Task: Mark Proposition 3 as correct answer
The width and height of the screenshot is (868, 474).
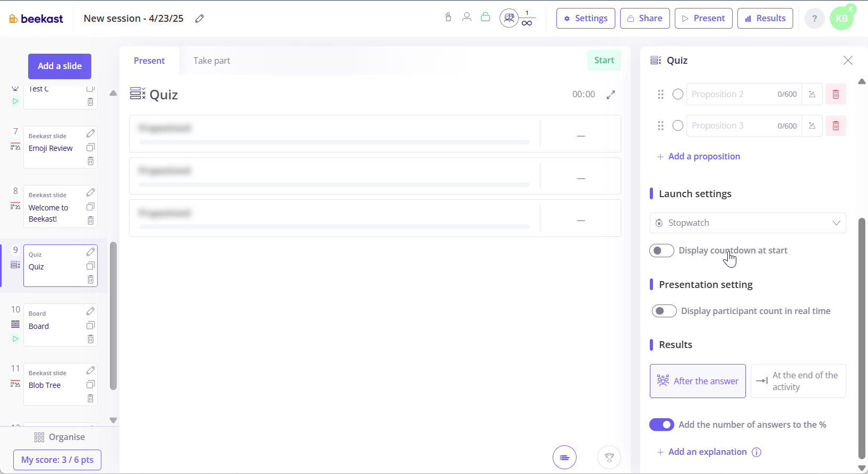Action: (x=678, y=126)
